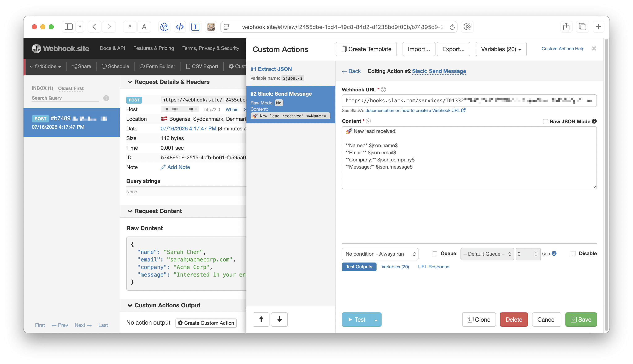Click the Webhook URL input field
This screenshot has width=633, height=364.
pos(469,100)
